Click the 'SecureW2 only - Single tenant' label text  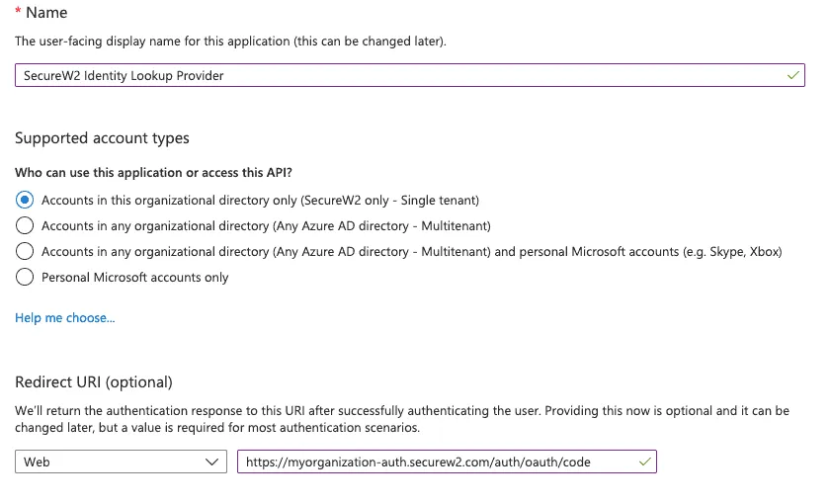point(391,200)
